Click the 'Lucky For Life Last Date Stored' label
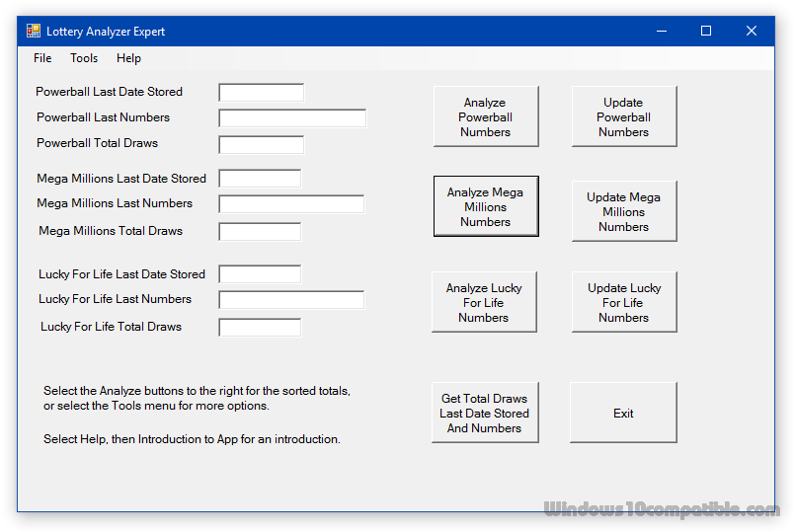Viewport: 795px width, 532px height. [121, 274]
